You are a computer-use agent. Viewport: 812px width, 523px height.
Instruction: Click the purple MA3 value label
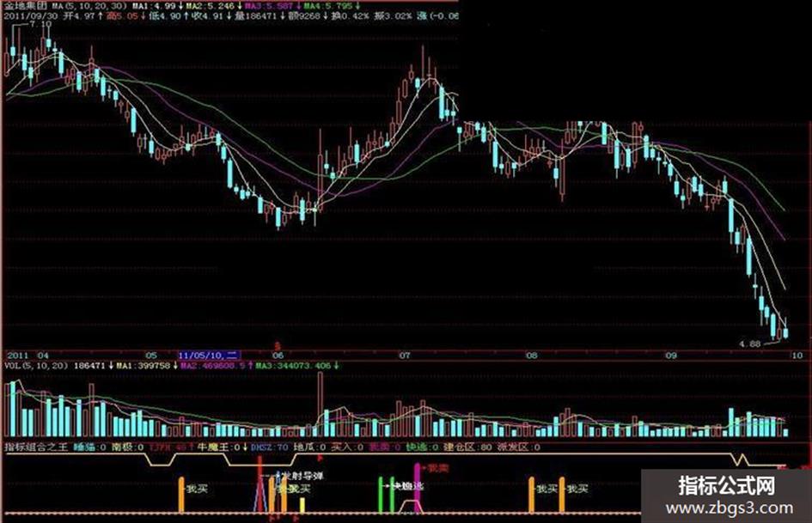[x=270, y=6]
